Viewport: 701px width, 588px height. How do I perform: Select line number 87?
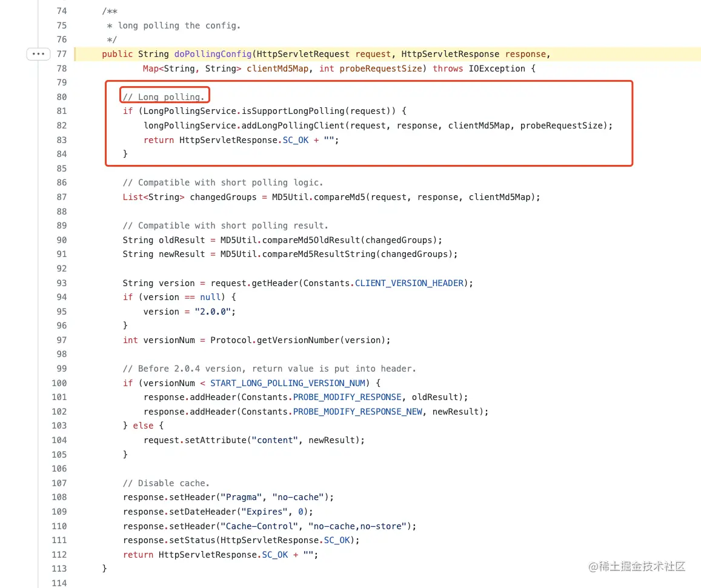click(x=62, y=197)
